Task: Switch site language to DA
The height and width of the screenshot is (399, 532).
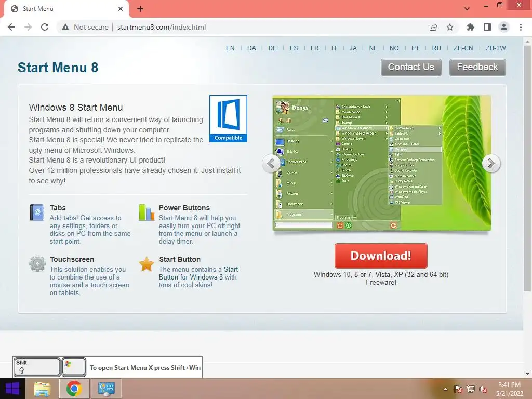Action: point(251,48)
